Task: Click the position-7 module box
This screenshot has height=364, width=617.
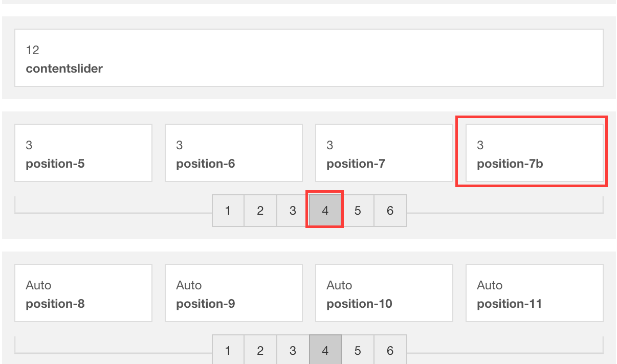Action: (384, 153)
